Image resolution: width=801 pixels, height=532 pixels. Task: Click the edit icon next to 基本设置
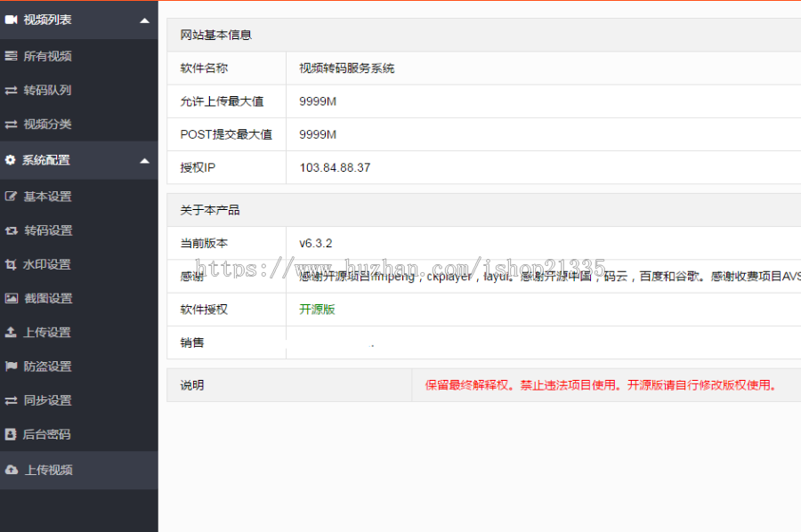pyautogui.click(x=11, y=197)
